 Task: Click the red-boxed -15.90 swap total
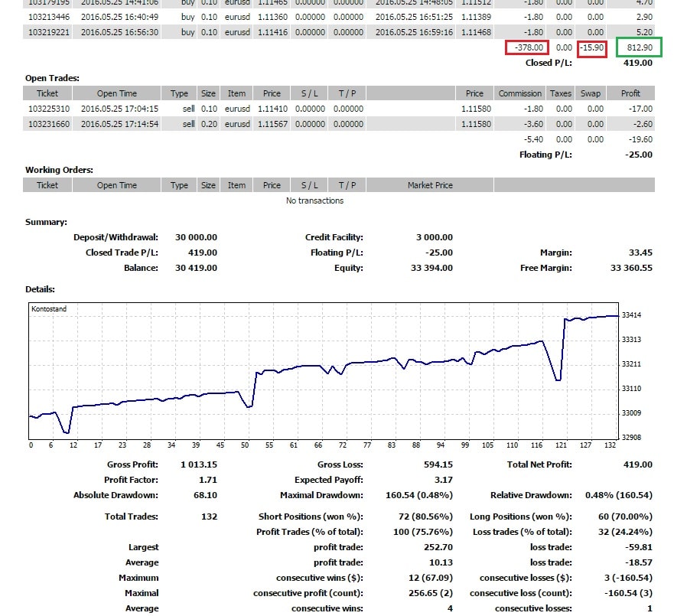click(591, 47)
